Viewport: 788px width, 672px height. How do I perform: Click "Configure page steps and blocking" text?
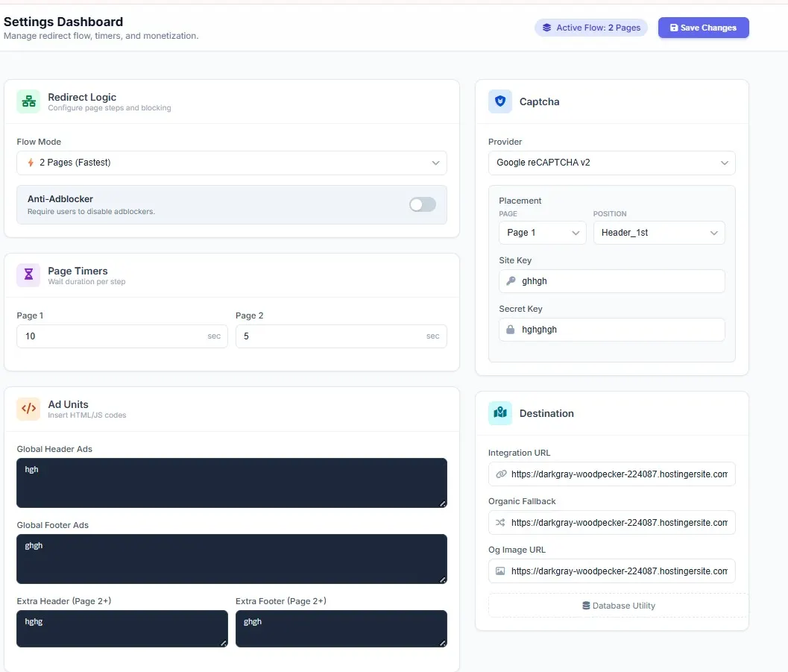(109, 108)
